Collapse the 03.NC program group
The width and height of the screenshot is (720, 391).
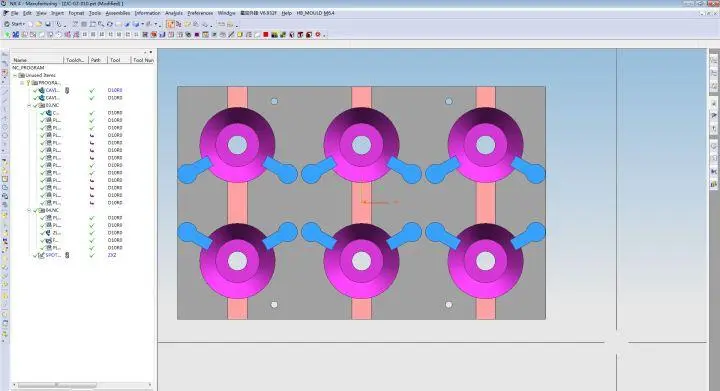29,105
